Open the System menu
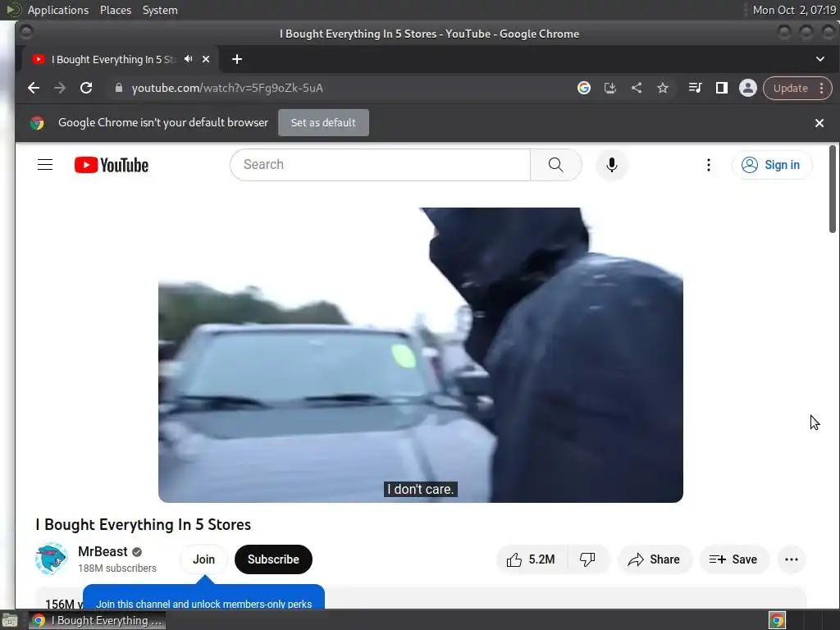This screenshot has height=630, width=840. [160, 10]
